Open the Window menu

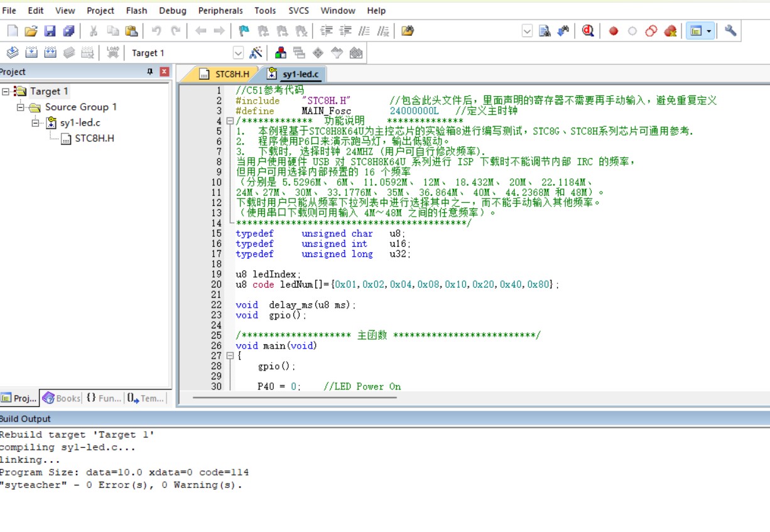coord(339,10)
